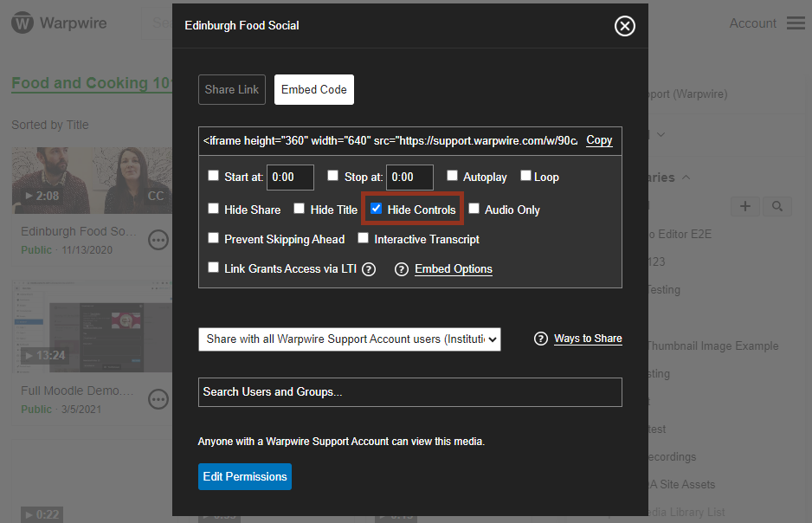Click the Full Moodle Demo title text

click(x=77, y=391)
